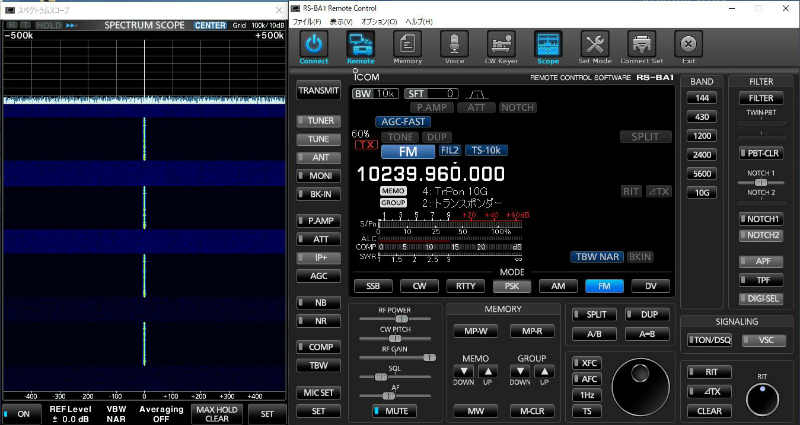The width and height of the screenshot is (800, 425).
Task: Open the Connect Set icon
Action: pos(641,44)
